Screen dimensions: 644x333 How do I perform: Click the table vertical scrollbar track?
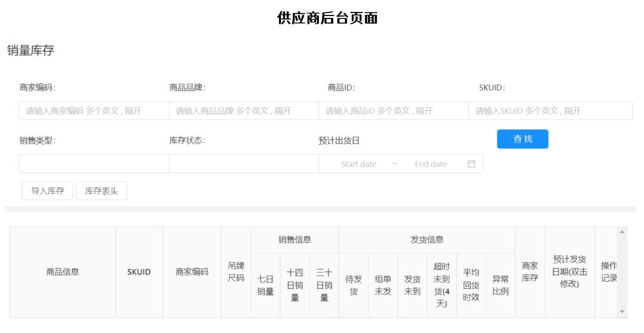622,272
